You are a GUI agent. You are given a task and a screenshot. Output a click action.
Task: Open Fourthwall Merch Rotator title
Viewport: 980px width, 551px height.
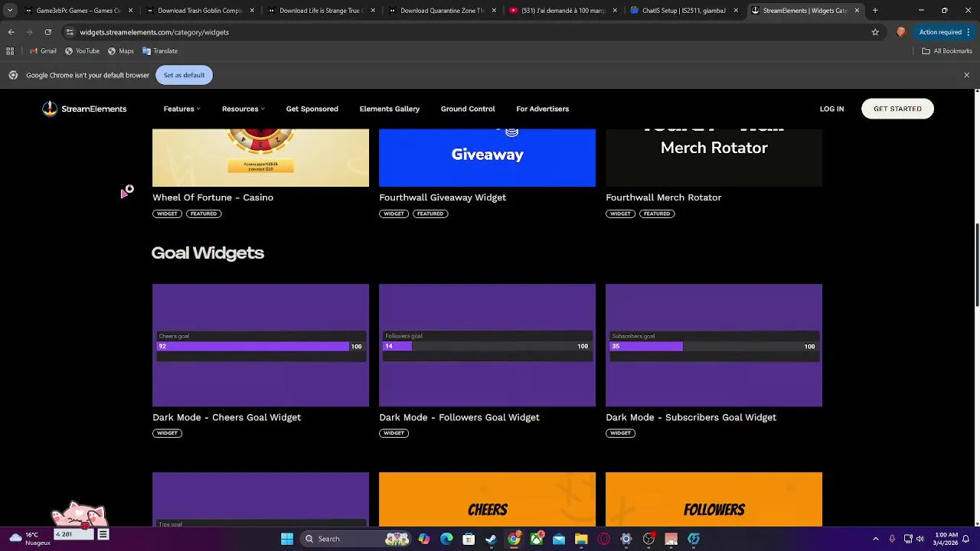(x=663, y=197)
